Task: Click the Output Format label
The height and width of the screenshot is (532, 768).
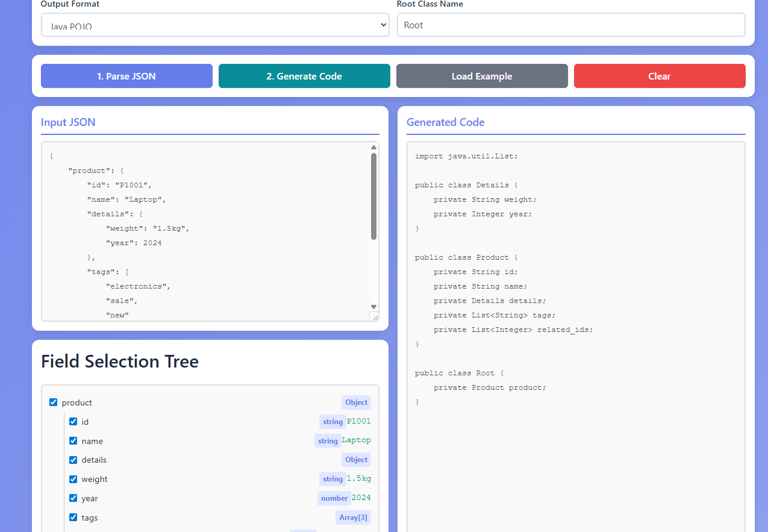Action: (70, 4)
